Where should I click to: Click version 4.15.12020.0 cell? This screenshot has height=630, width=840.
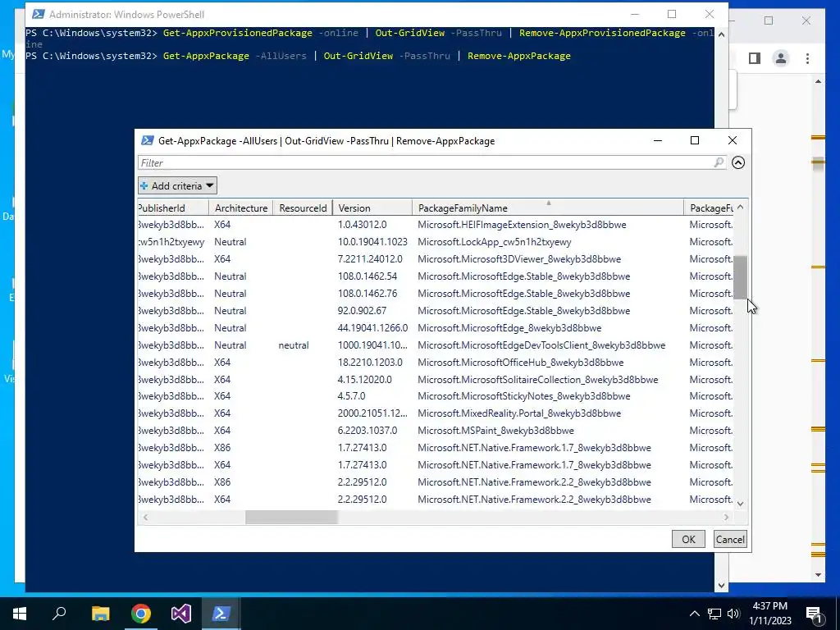[365, 379]
